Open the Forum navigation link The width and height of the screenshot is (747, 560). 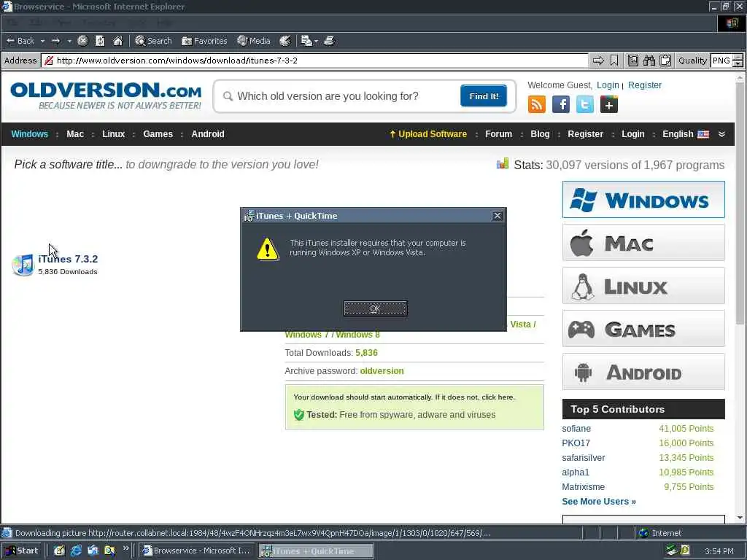click(498, 134)
